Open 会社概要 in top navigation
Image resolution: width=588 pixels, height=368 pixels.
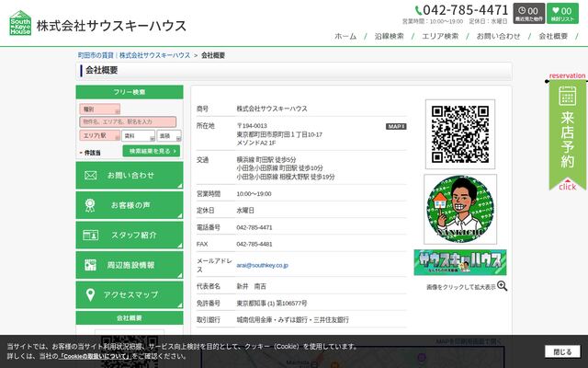pyautogui.click(x=553, y=36)
